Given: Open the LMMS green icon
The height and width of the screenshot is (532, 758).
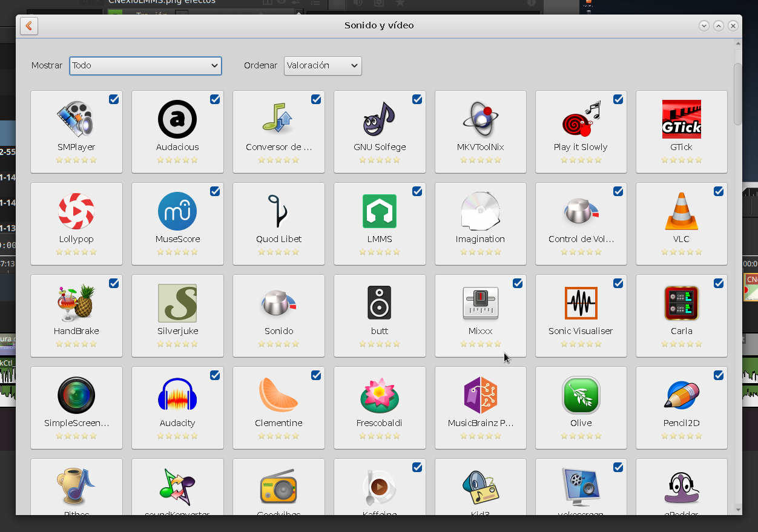Looking at the screenshot, I should 380,211.
